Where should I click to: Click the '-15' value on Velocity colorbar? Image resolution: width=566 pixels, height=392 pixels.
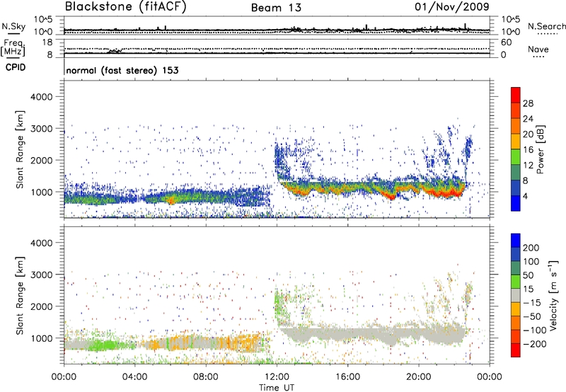coord(532,303)
